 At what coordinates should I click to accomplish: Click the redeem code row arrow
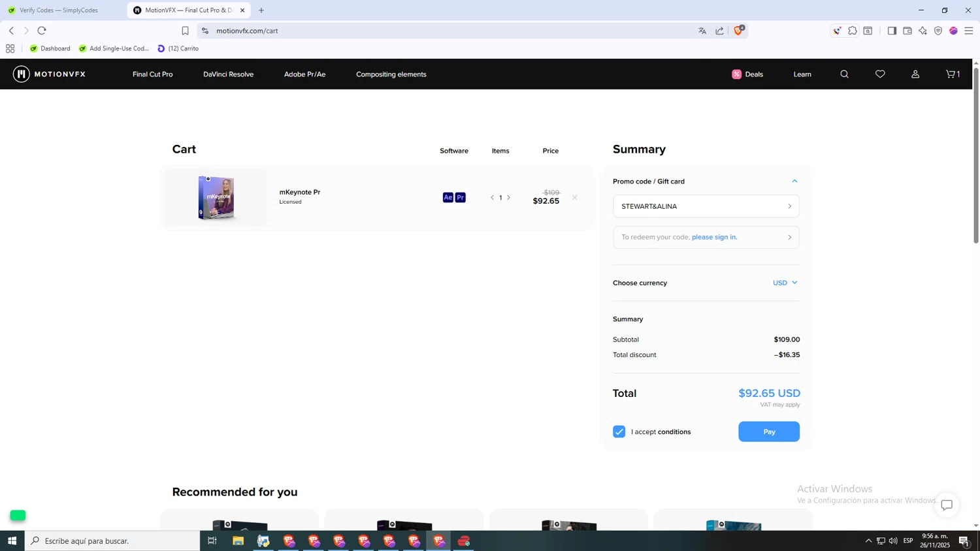point(789,237)
